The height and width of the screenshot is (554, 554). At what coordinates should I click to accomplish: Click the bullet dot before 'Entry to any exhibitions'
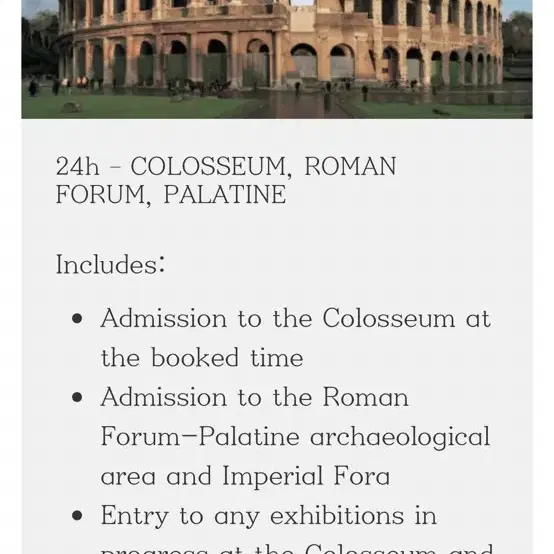click(77, 516)
